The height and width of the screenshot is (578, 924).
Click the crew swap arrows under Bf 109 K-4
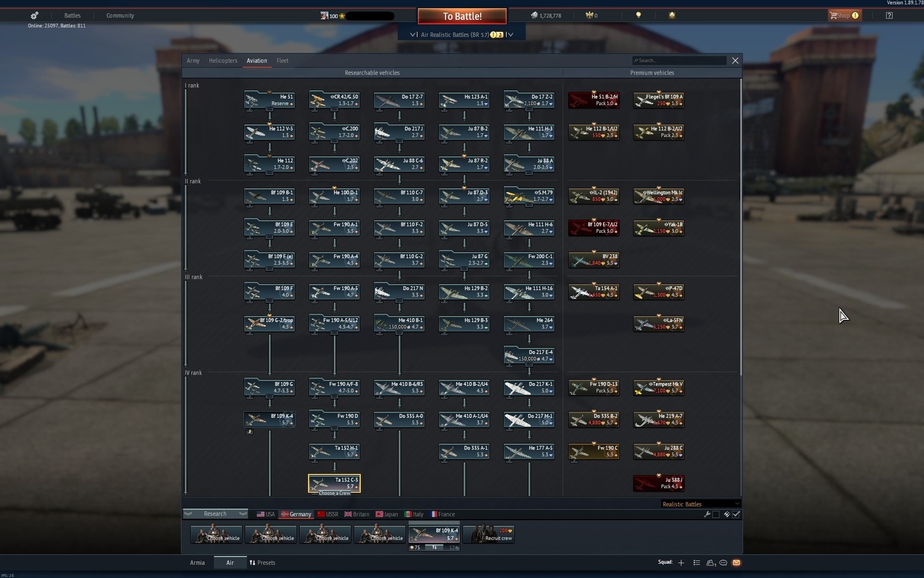point(434,547)
